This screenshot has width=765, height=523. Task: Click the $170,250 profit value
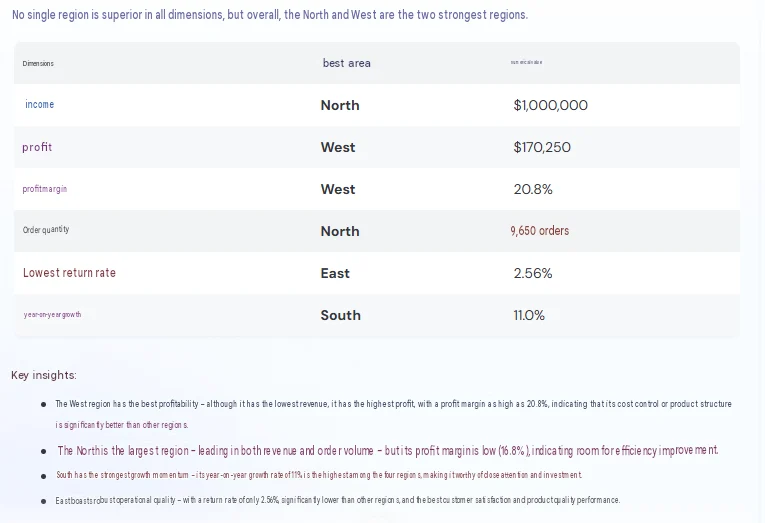542,147
